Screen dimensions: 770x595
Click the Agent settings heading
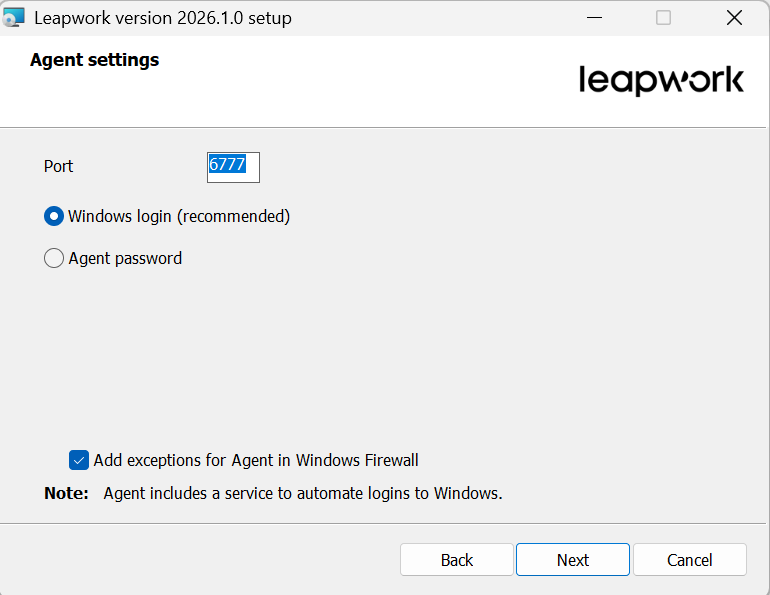[94, 60]
